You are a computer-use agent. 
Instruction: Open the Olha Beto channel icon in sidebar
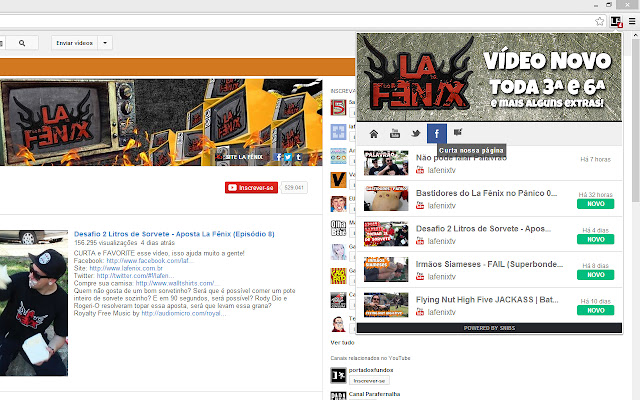point(338,228)
